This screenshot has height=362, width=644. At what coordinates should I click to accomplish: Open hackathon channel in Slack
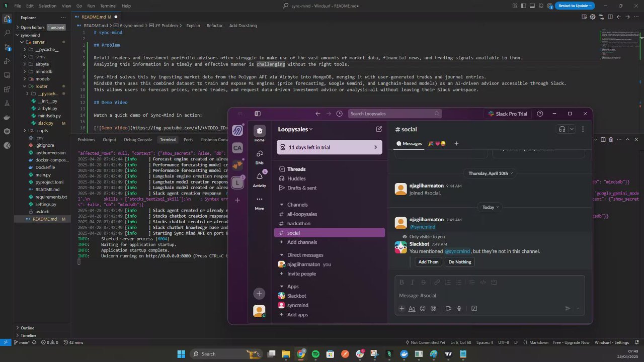(299, 223)
